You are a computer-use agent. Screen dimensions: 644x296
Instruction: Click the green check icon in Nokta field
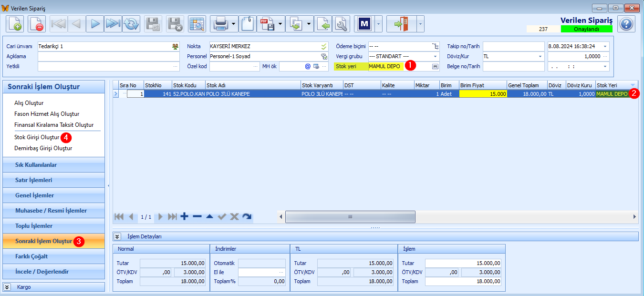click(324, 46)
